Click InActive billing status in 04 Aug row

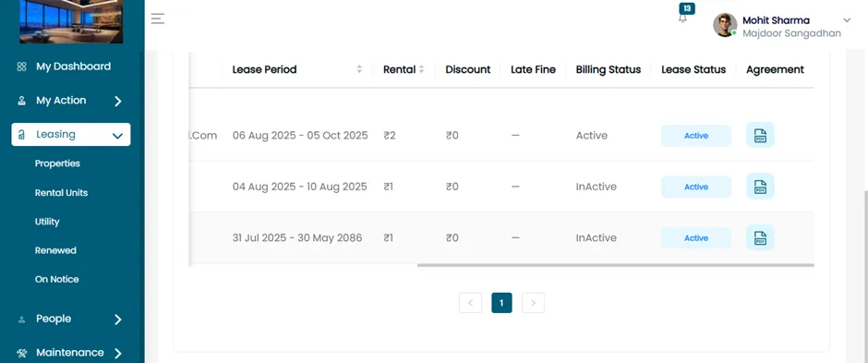tap(597, 187)
